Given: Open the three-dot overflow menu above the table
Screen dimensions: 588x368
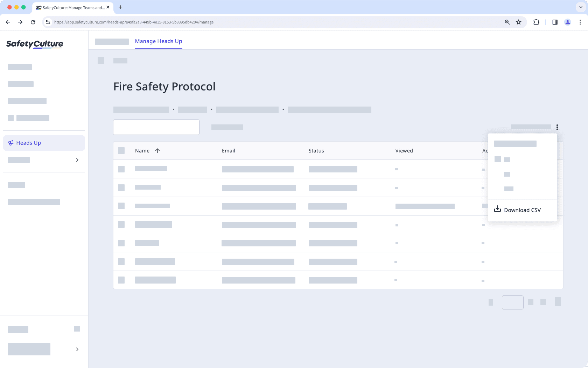Looking at the screenshot, I should [x=557, y=127].
